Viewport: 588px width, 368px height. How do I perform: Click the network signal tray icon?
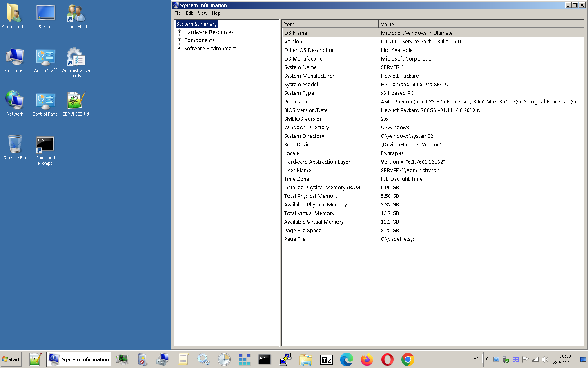[535, 359]
